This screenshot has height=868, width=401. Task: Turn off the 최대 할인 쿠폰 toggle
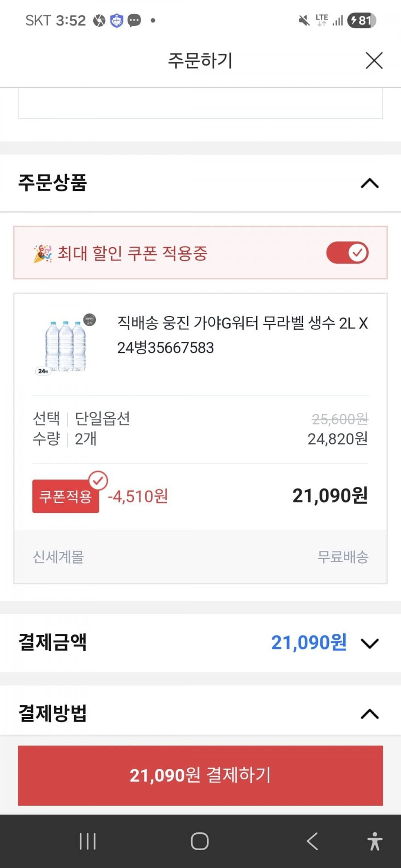tap(348, 253)
